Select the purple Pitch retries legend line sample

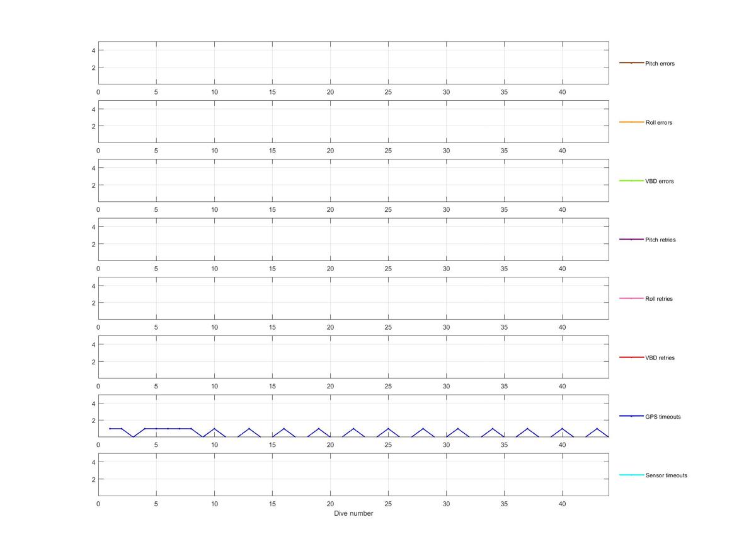point(631,240)
